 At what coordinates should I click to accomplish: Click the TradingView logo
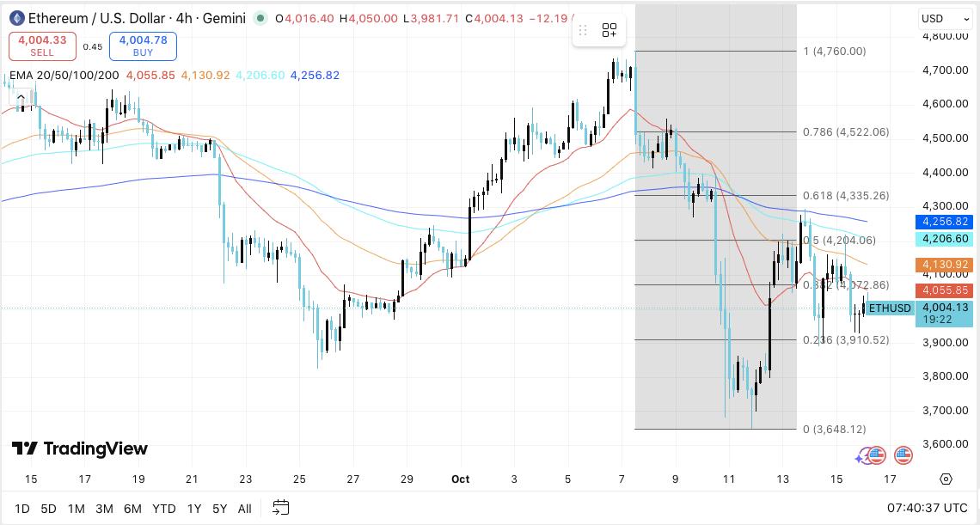[x=80, y=449]
